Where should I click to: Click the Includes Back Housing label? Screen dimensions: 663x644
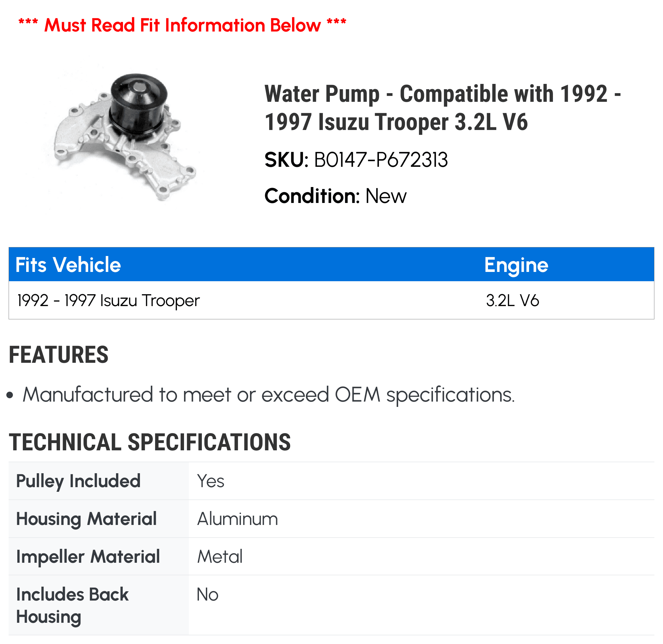click(72, 606)
